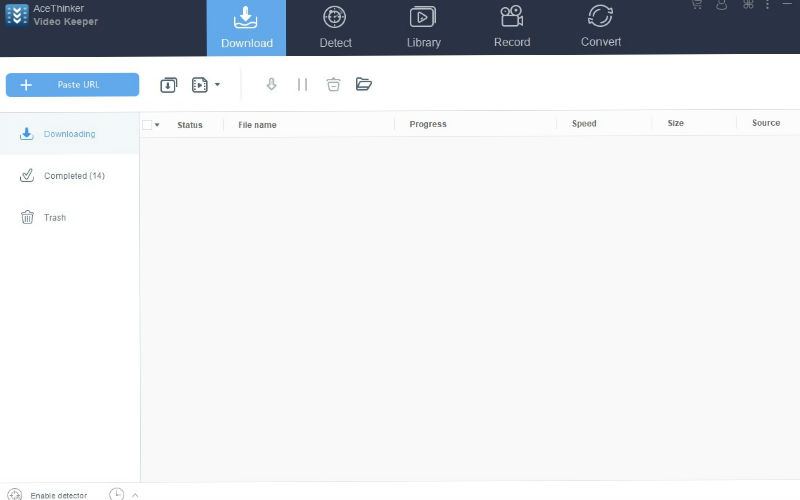This screenshot has width=800, height=500.
Task: Click the Speed column header
Action: click(584, 123)
